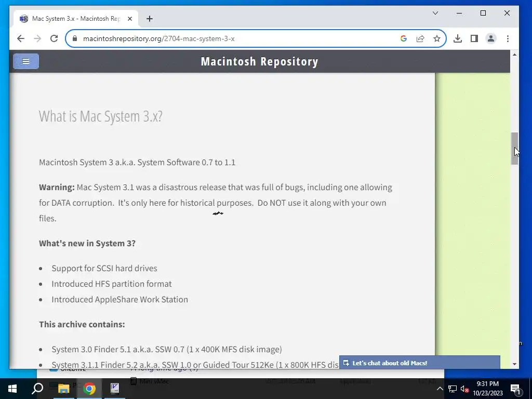Click the Support for SCSI hard drives bullet
This screenshot has height=399, width=532.
[x=104, y=269]
